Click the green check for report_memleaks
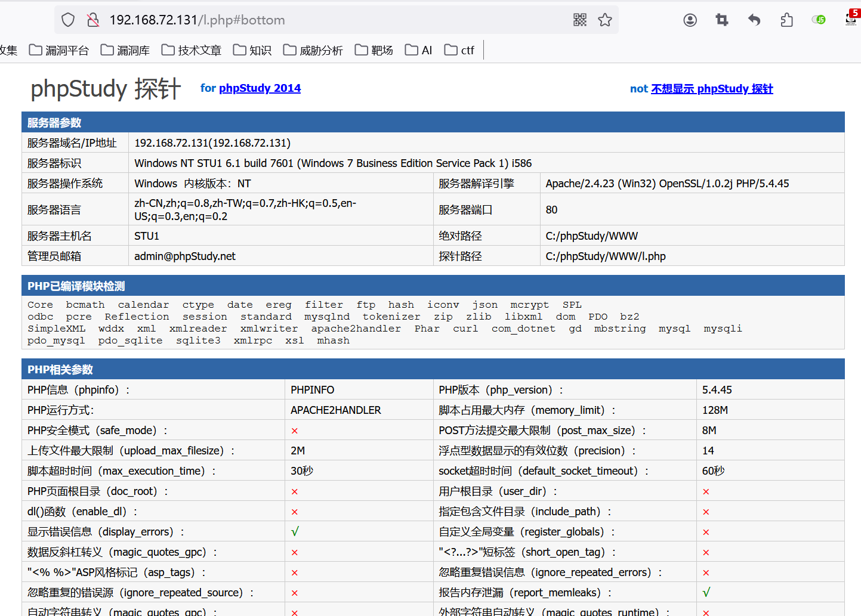Viewport: 861px width, 616px height. (706, 592)
